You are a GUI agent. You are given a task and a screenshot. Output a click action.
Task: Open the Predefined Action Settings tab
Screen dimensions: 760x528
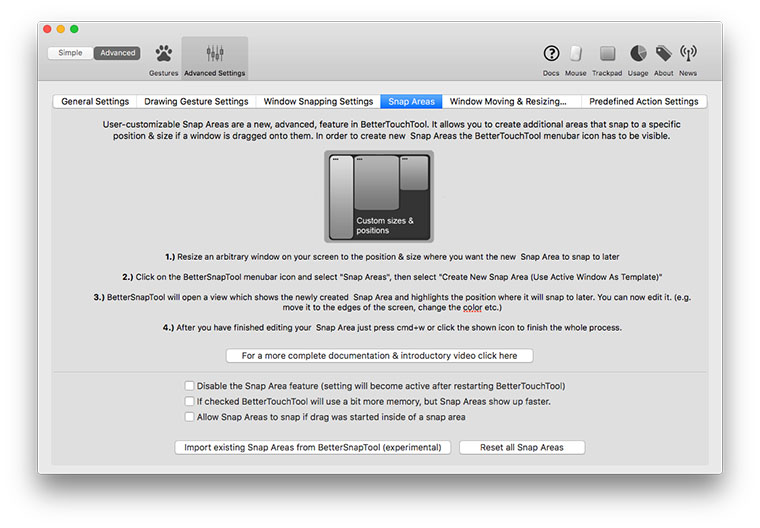pos(644,101)
